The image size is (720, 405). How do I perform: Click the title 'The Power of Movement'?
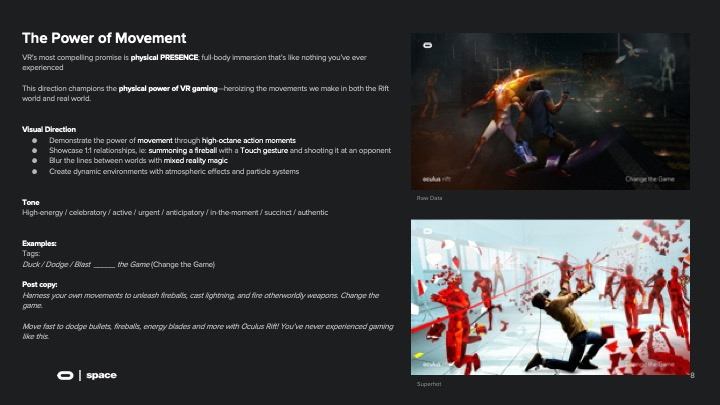pyautogui.click(x=104, y=38)
